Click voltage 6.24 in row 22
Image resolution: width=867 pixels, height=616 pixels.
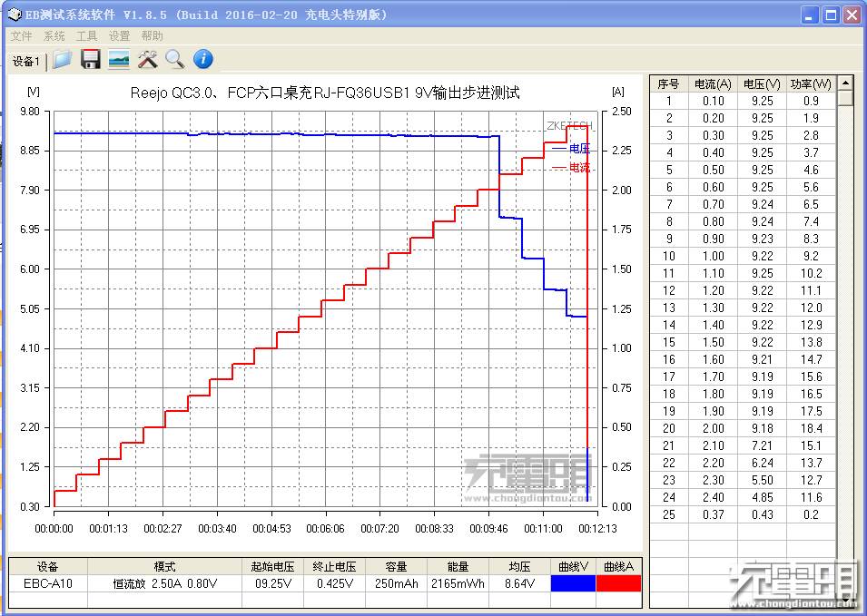tap(762, 463)
